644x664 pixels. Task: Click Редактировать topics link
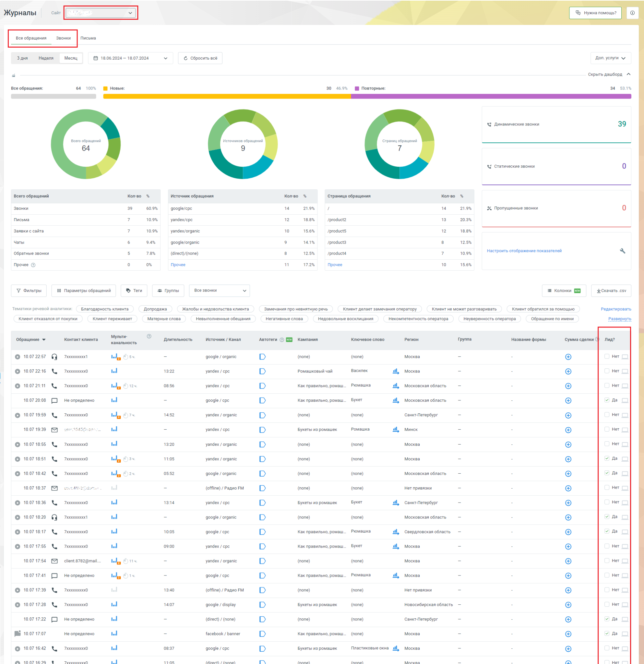(x=616, y=309)
